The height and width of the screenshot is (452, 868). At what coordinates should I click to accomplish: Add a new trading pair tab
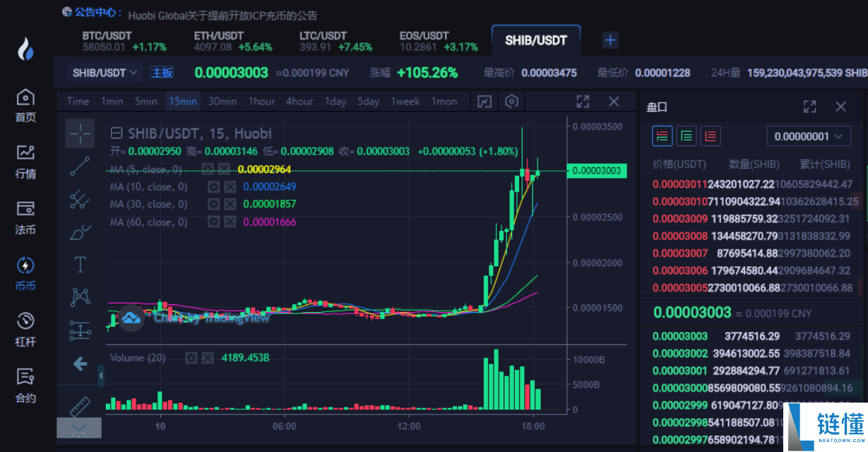610,40
